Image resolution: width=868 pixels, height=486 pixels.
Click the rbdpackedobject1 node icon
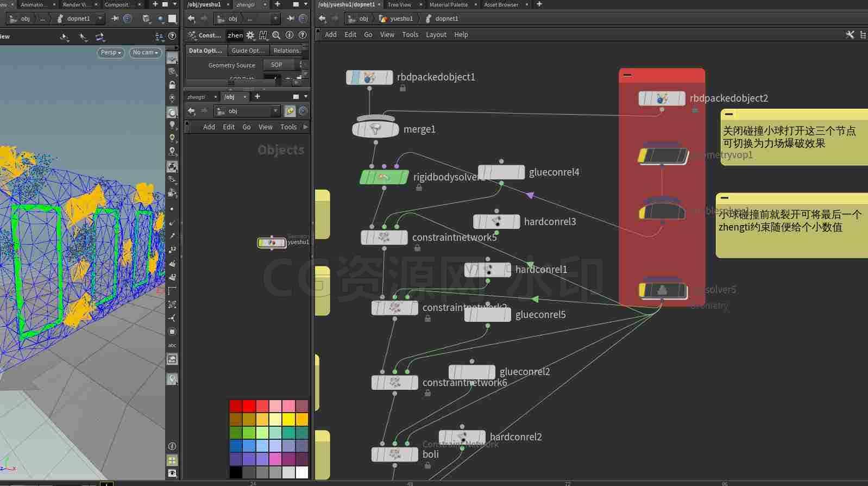pos(369,78)
